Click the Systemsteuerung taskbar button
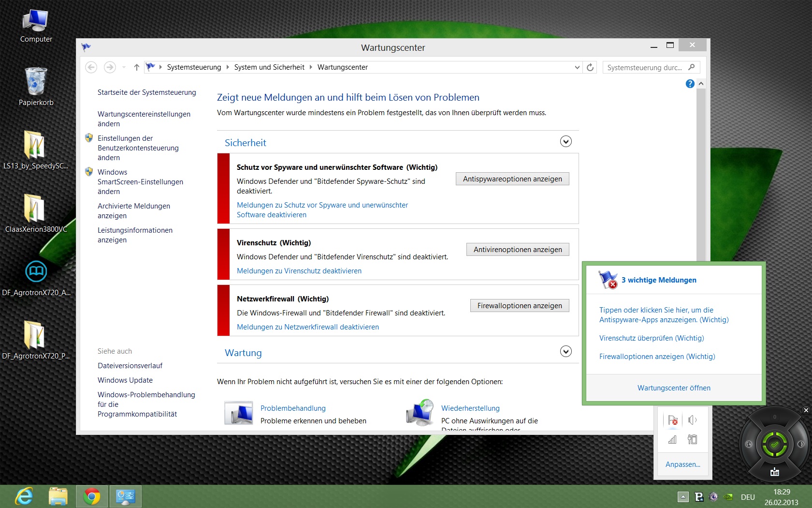812x508 pixels. tap(125, 496)
